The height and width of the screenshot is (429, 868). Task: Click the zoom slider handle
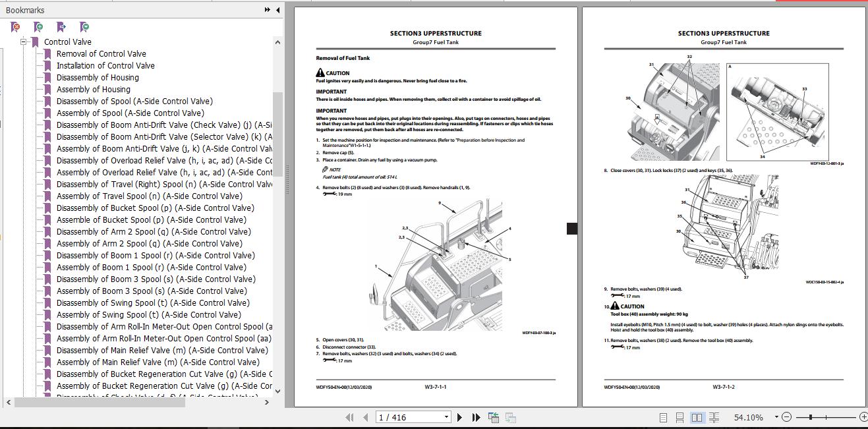810,417
